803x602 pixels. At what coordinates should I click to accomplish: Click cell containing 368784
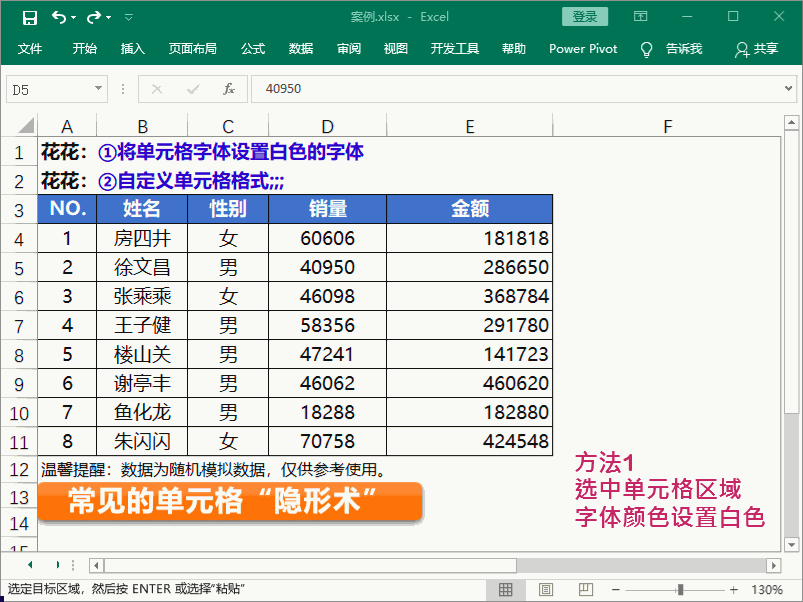470,297
